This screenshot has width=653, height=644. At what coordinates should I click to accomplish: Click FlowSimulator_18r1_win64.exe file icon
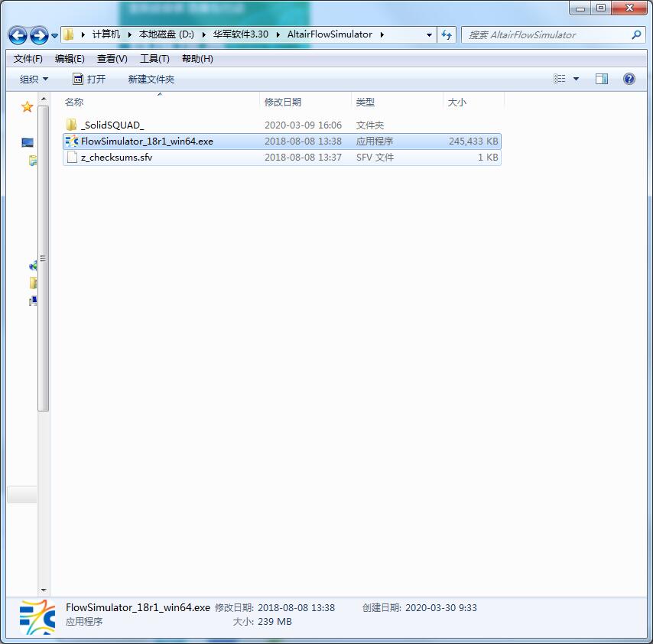pyautogui.click(x=72, y=141)
